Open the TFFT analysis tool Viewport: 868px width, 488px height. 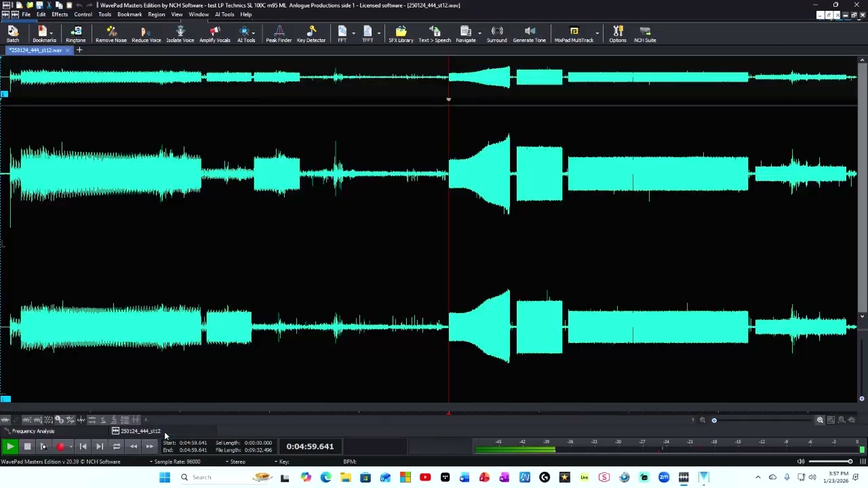[367, 34]
